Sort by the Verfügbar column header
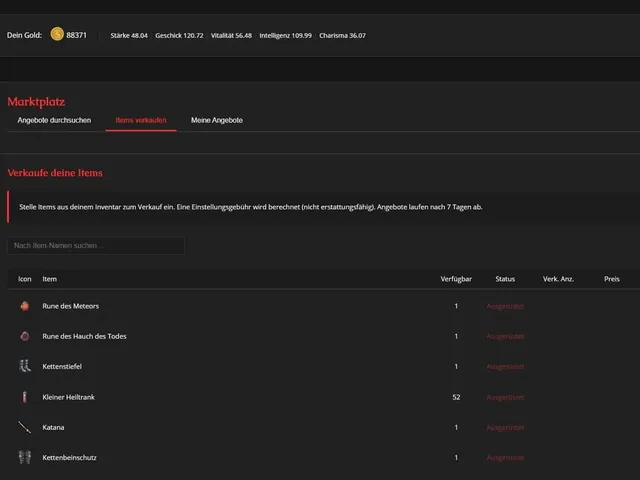640x480 pixels. click(456, 279)
